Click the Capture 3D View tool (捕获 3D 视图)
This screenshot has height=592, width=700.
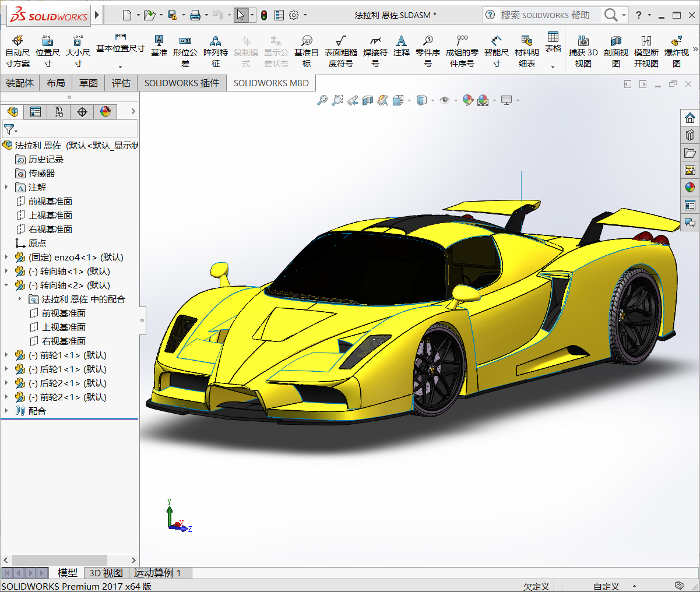(583, 51)
